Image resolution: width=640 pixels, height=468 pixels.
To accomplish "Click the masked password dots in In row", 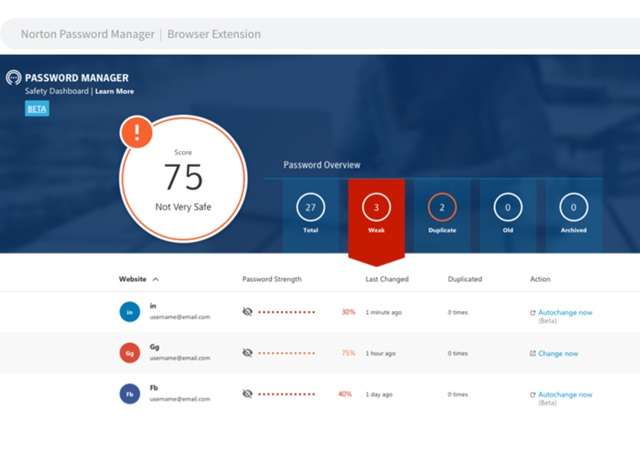I will (x=287, y=313).
